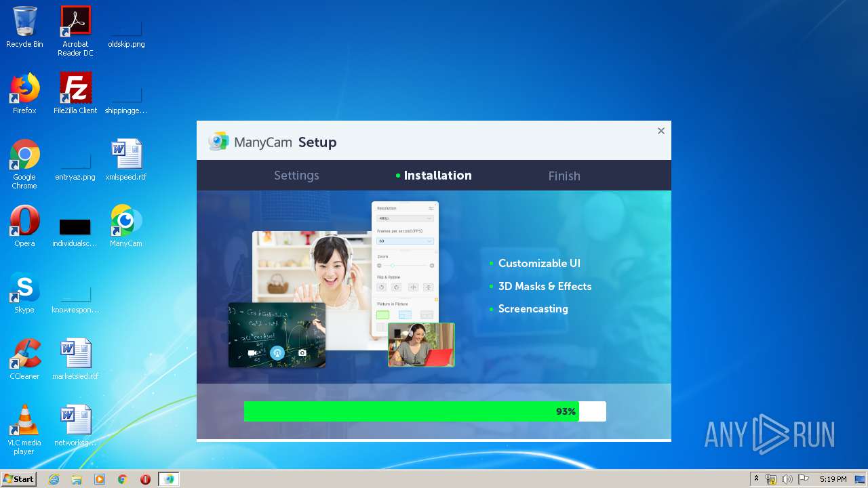Launch the Opera desktop shortcut
The width and height of the screenshot is (868, 488).
24,226
